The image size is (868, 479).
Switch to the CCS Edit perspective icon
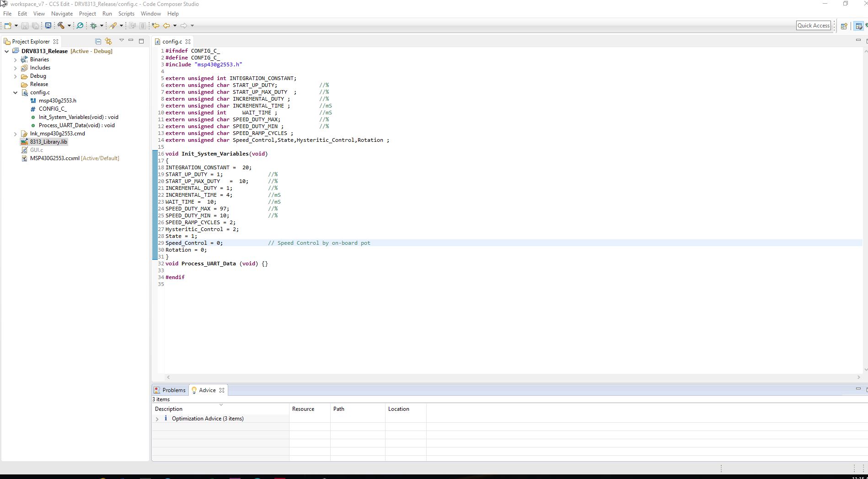(859, 26)
